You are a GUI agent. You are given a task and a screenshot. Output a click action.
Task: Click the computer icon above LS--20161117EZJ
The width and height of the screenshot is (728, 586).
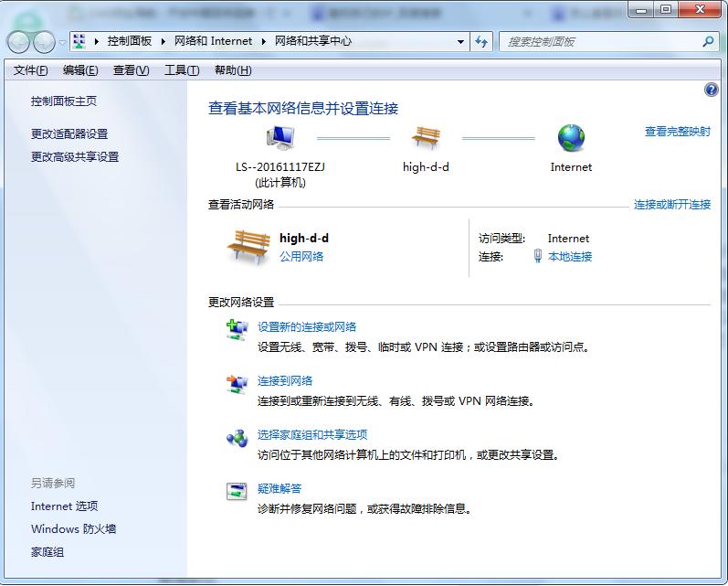coord(280,139)
